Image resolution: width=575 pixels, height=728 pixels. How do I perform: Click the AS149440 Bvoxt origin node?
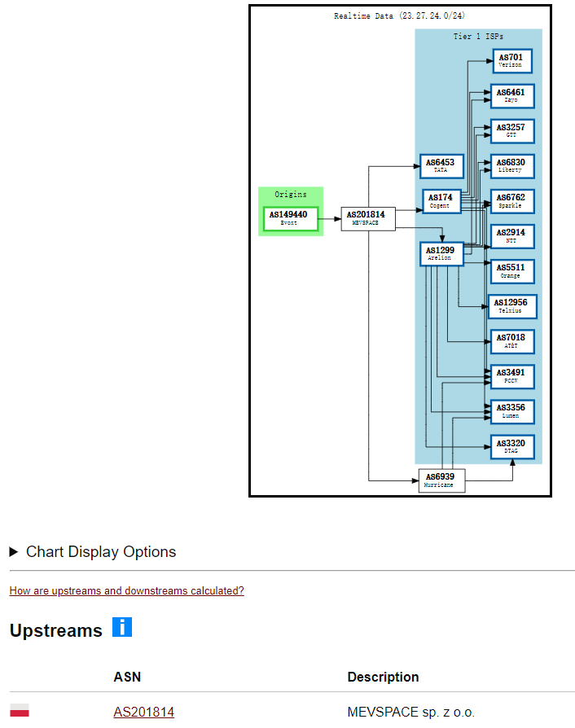click(291, 219)
